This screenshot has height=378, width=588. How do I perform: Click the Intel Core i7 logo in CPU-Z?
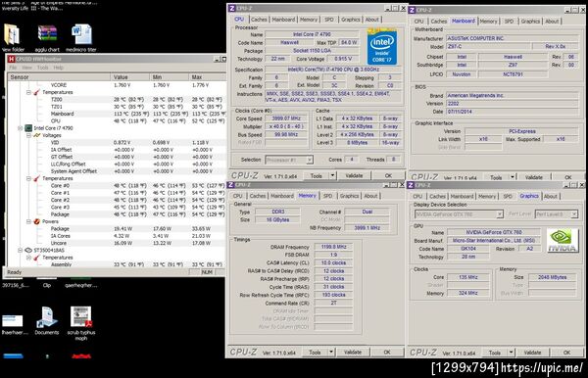382,46
